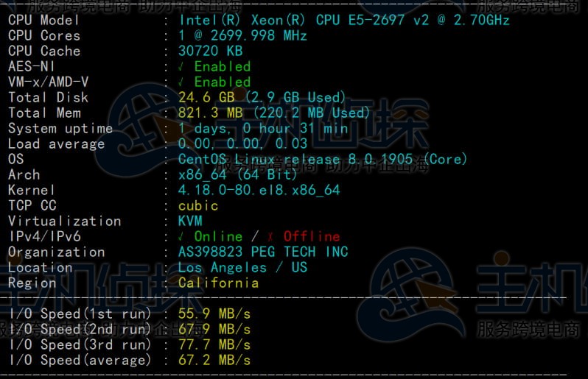This screenshot has height=379, width=588.
Task: Click the Enabled status beside VM-x/AMD-V
Action: 214,82
